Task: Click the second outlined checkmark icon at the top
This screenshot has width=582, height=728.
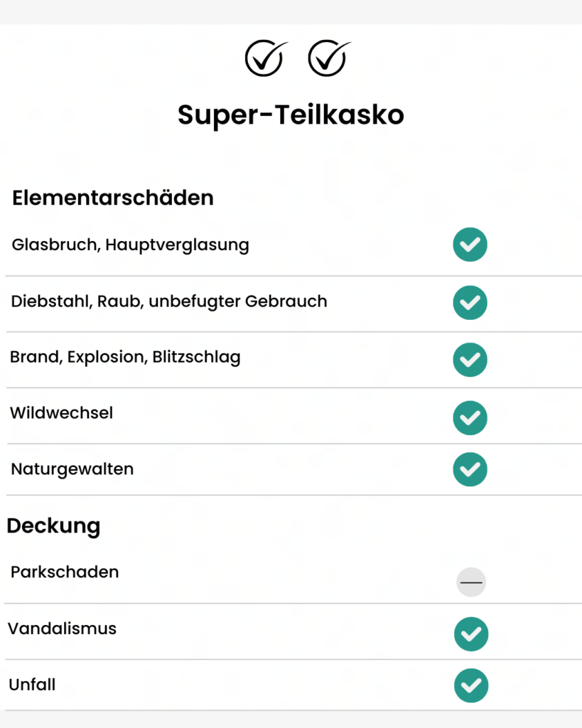Action: (x=328, y=58)
